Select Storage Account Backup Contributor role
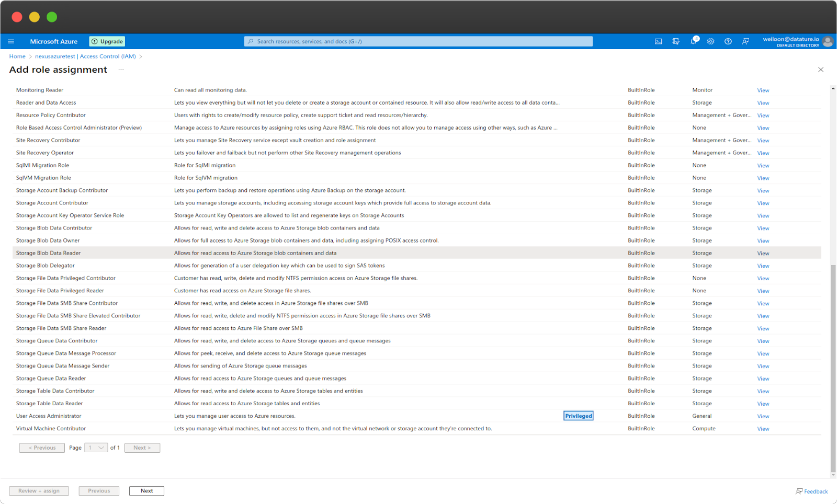The height and width of the screenshot is (504, 837). 62,190
